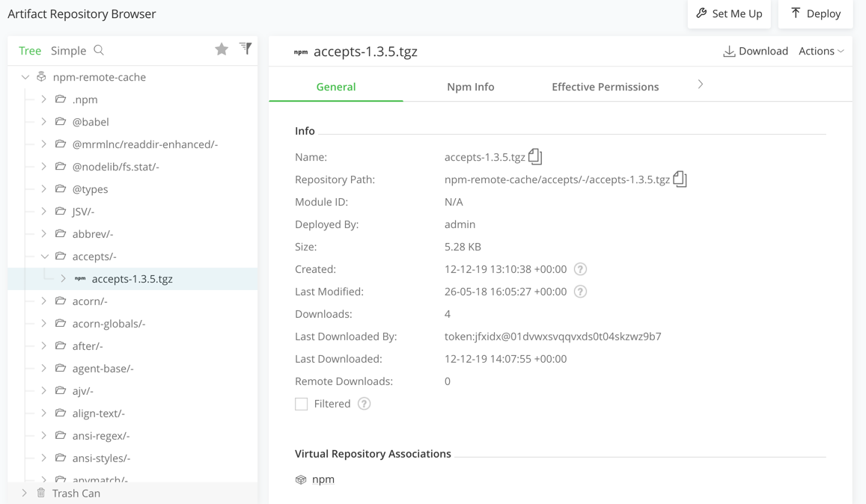Click the help icon beside Last Modified

pos(580,291)
